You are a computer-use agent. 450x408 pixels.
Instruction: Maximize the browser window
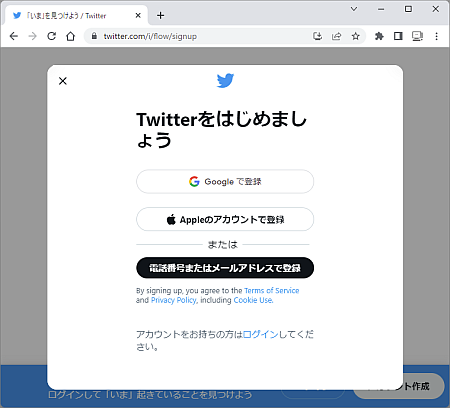point(408,9)
